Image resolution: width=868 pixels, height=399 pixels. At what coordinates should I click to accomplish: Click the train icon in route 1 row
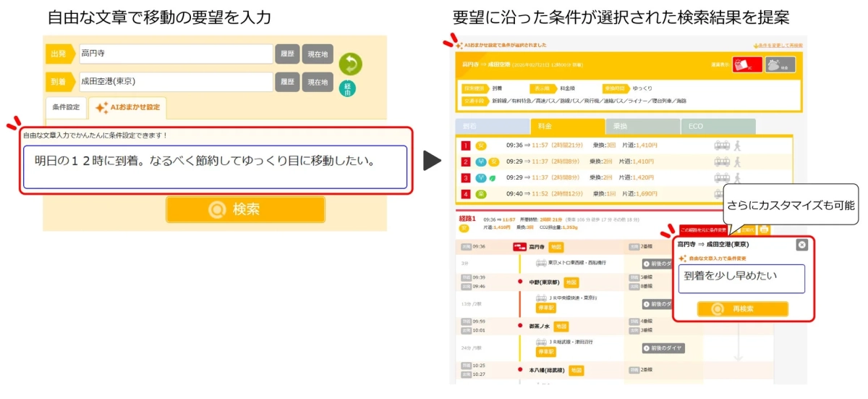[x=721, y=146]
